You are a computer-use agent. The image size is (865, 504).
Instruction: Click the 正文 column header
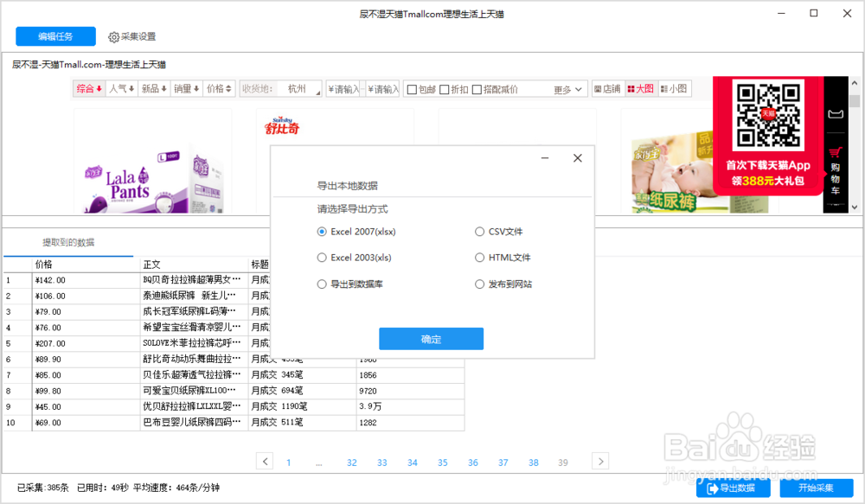point(194,265)
